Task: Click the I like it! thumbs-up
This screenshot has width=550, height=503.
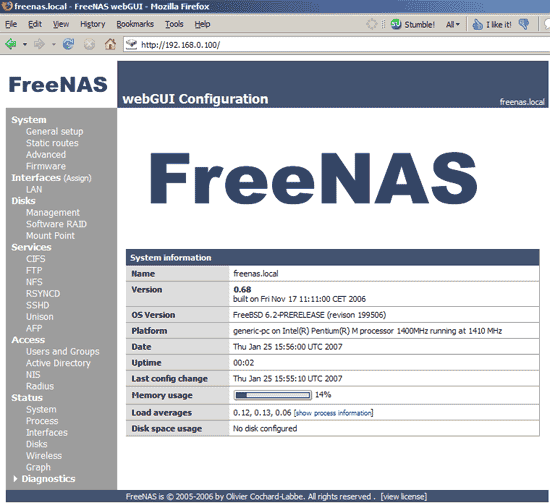Action: 492,24
